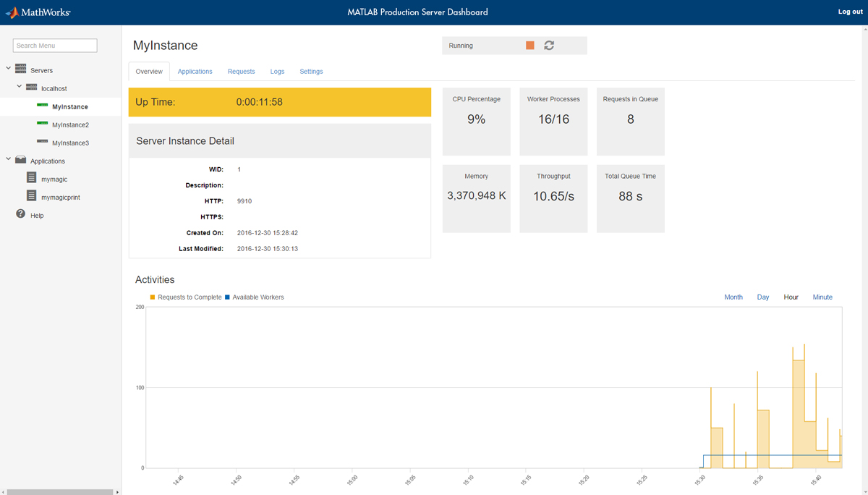Viewport: 868px width, 495px height.
Task: Click the orange stop instance icon
Action: tap(530, 45)
